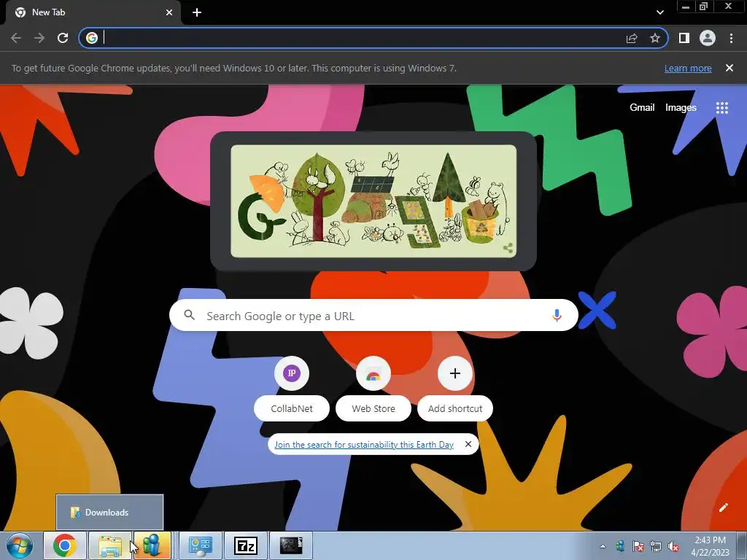
Task: Click the browser back arrow
Action: [x=16, y=38]
